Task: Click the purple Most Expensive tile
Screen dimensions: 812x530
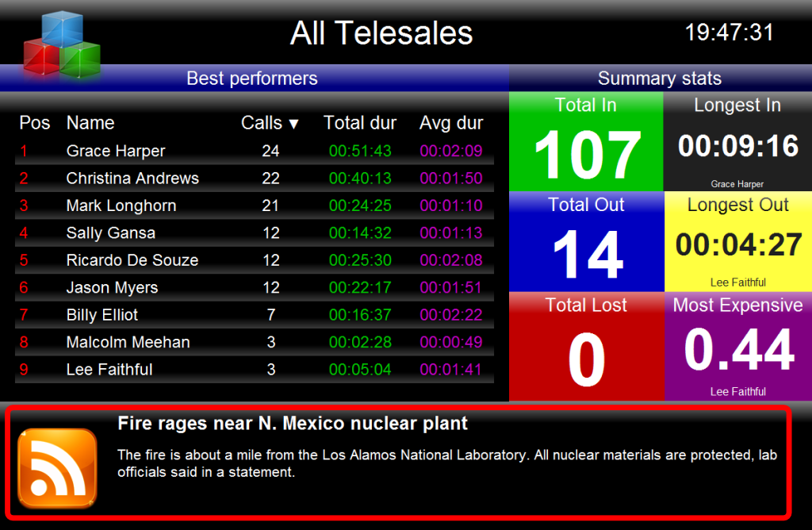Action: click(737, 346)
